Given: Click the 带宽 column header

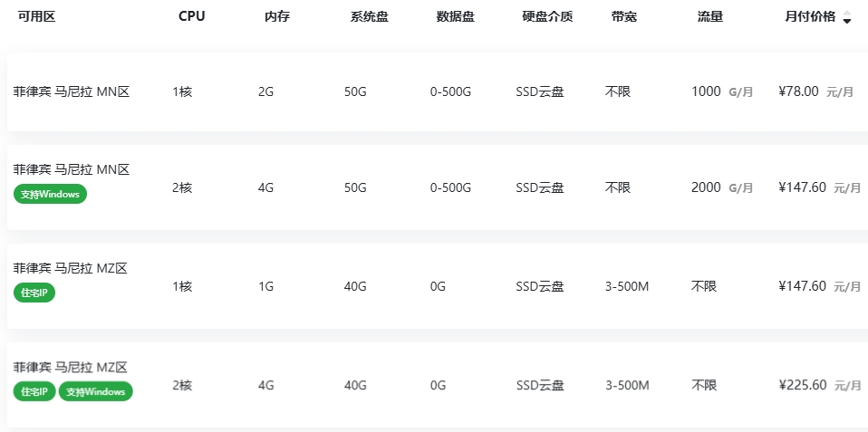Looking at the screenshot, I should coord(623,16).
